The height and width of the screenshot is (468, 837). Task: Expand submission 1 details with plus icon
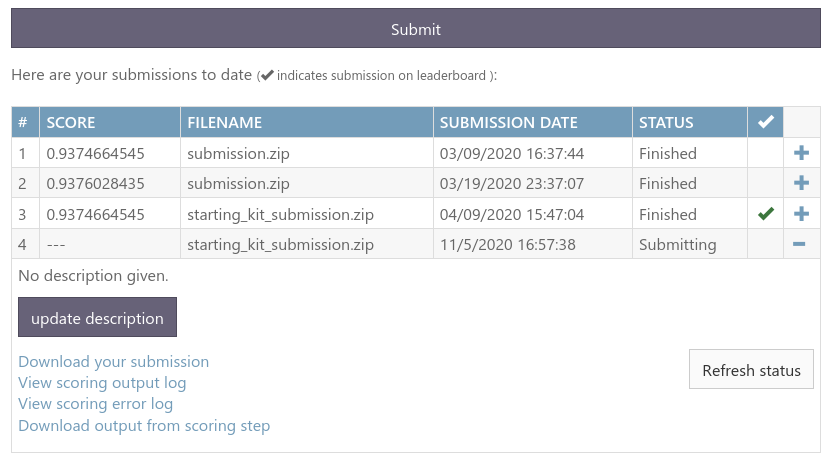[x=801, y=154]
